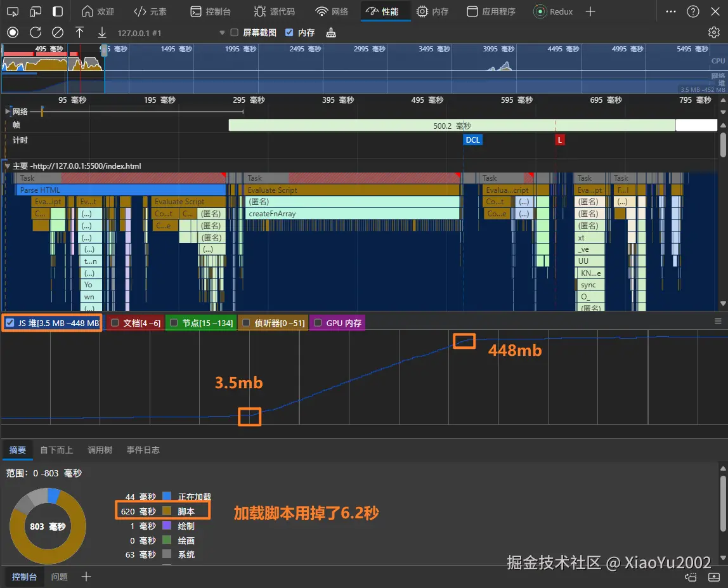The image size is (728, 588).
Task: Clear the current performance recording
Action: [58, 32]
